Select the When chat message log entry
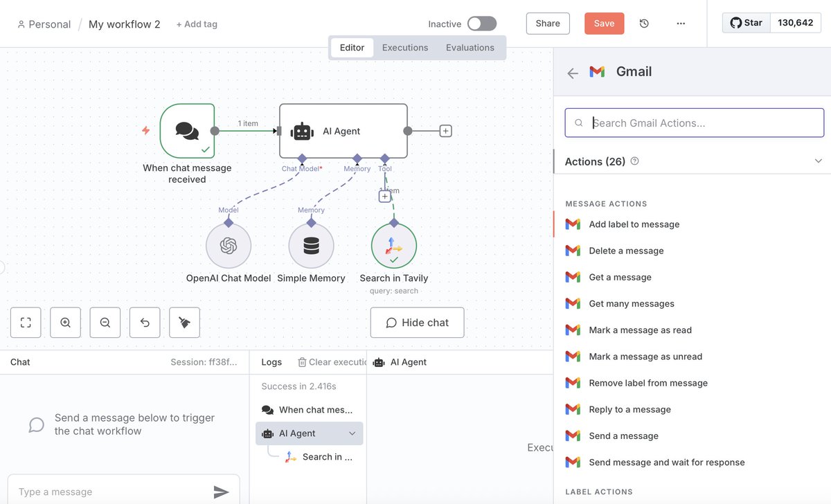The image size is (831, 504). pos(309,410)
